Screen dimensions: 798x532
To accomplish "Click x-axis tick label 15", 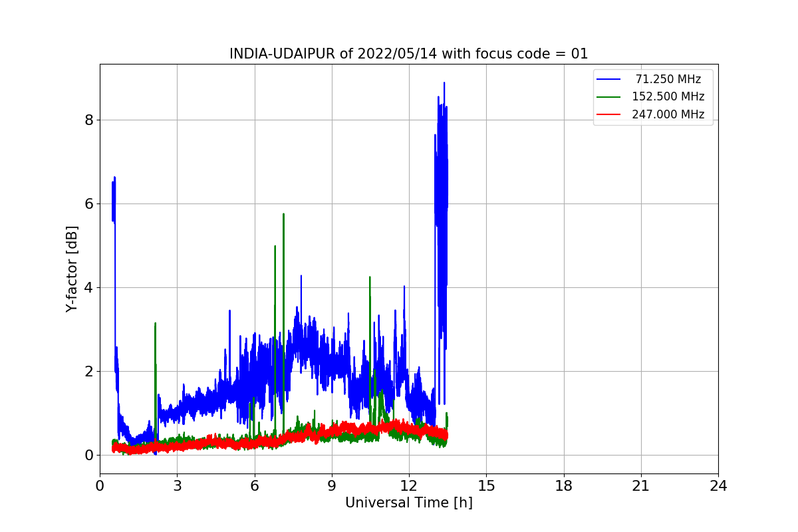I will coord(486,486).
